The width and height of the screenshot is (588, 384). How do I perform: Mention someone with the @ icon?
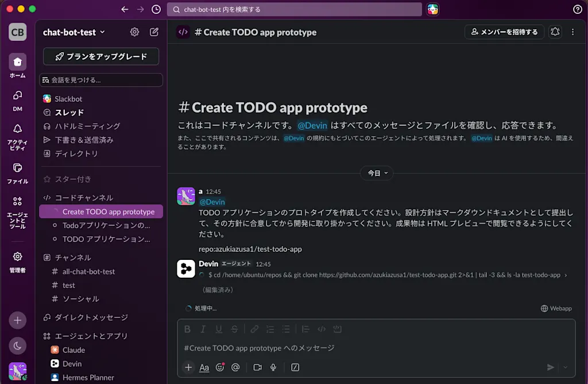235,367
